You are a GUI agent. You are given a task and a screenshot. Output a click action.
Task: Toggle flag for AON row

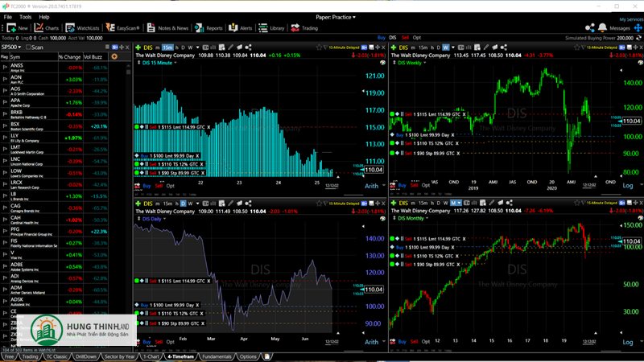5,79
